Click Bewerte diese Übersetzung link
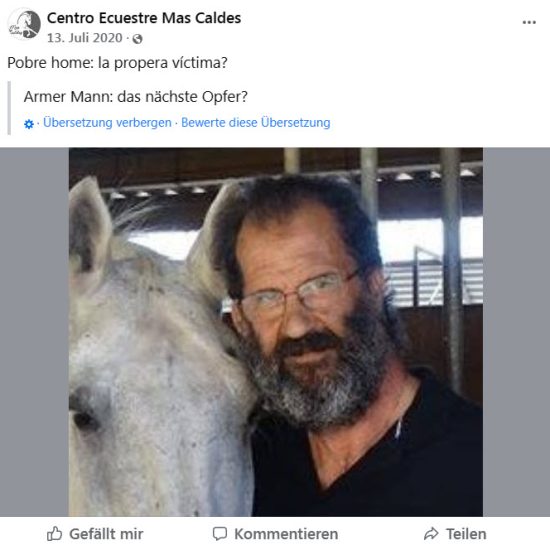Viewport: 550px width, 550px height. (256, 123)
